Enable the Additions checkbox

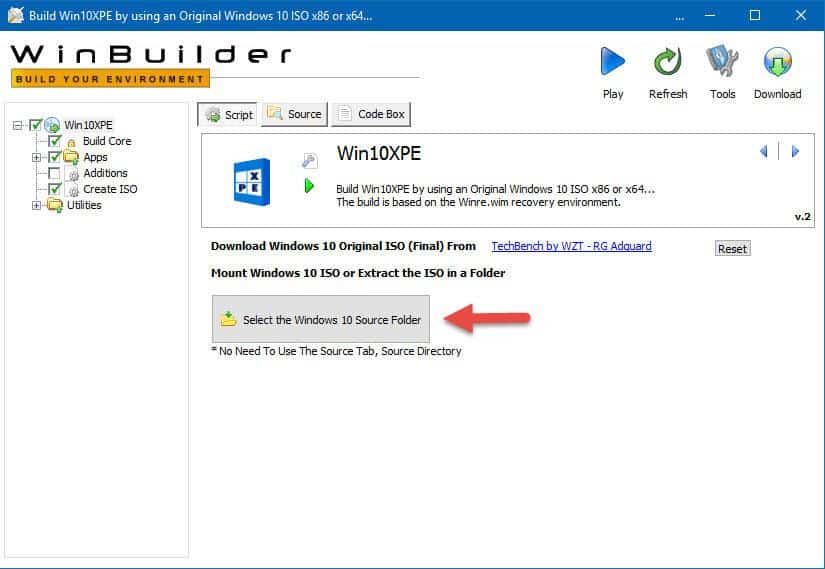click(54, 173)
